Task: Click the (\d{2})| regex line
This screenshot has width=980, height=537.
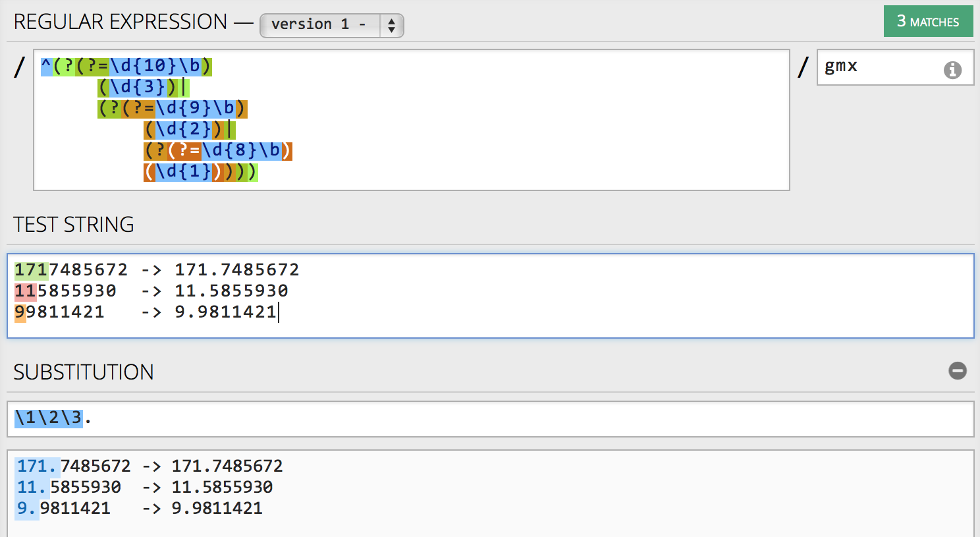Action: (189, 130)
